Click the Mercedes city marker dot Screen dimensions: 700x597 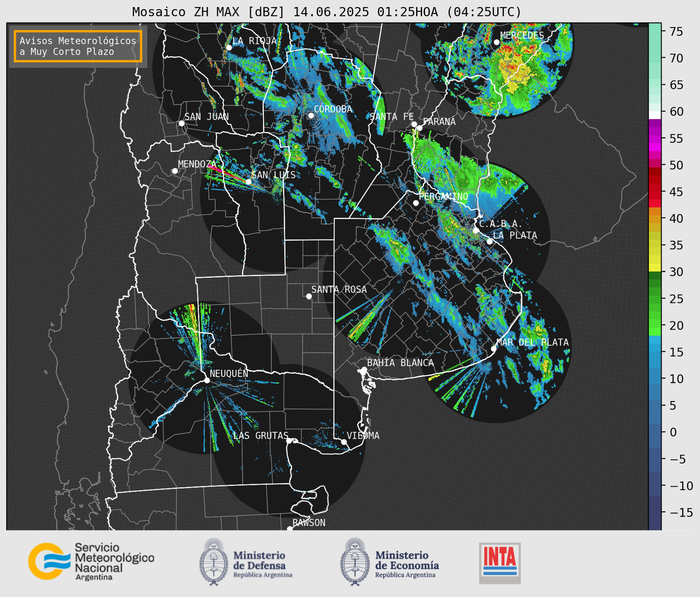[x=497, y=42]
